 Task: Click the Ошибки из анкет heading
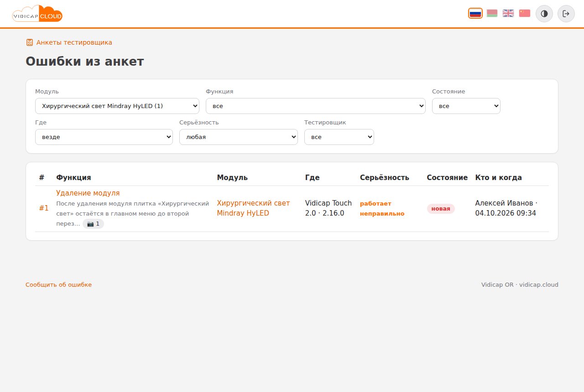(85, 61)
